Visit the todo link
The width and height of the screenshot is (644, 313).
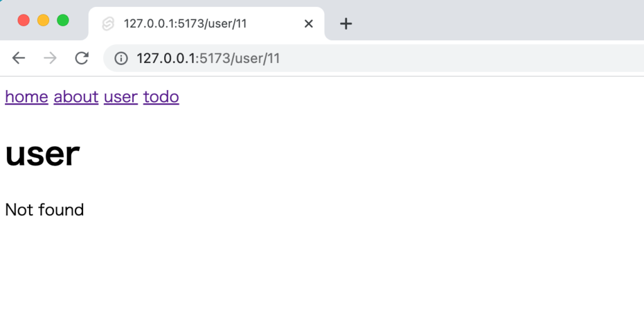(161, 97)
